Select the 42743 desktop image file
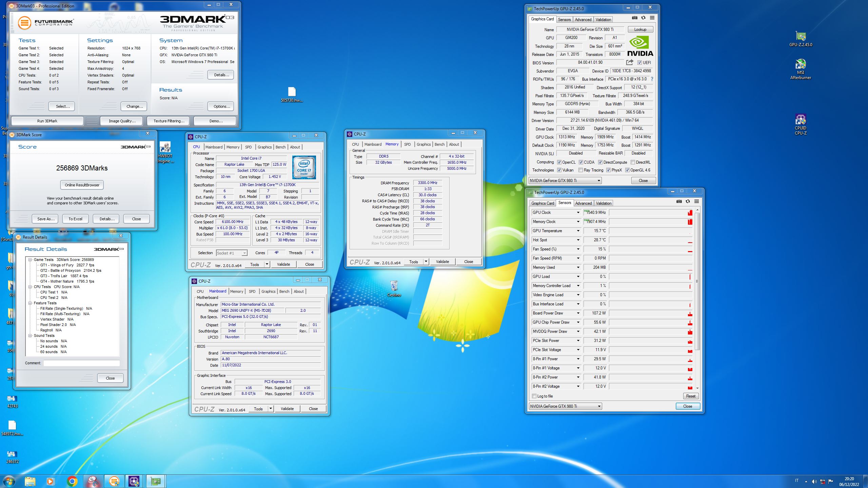This screenshot has height=488, width=868. (x=12, y=401)
